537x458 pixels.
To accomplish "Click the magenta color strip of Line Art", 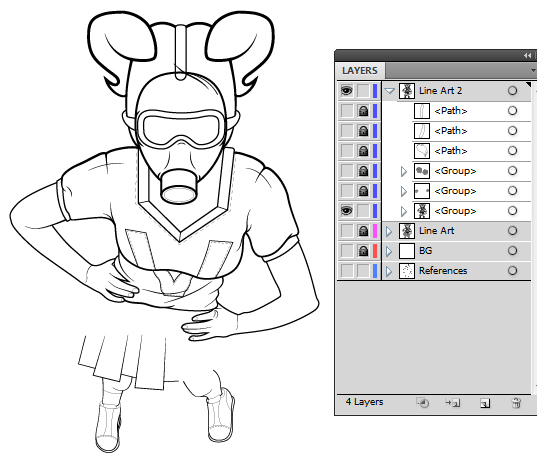I will [375, 231].
